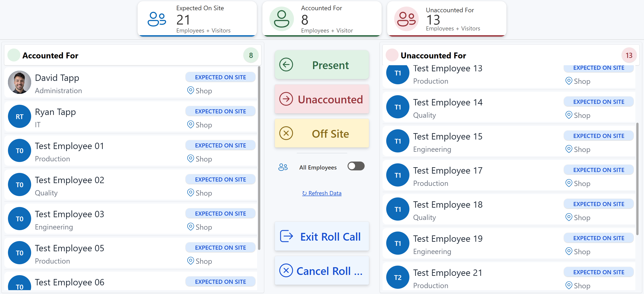
Task: Mark selected as Present
Action: (x=321, y=65)
